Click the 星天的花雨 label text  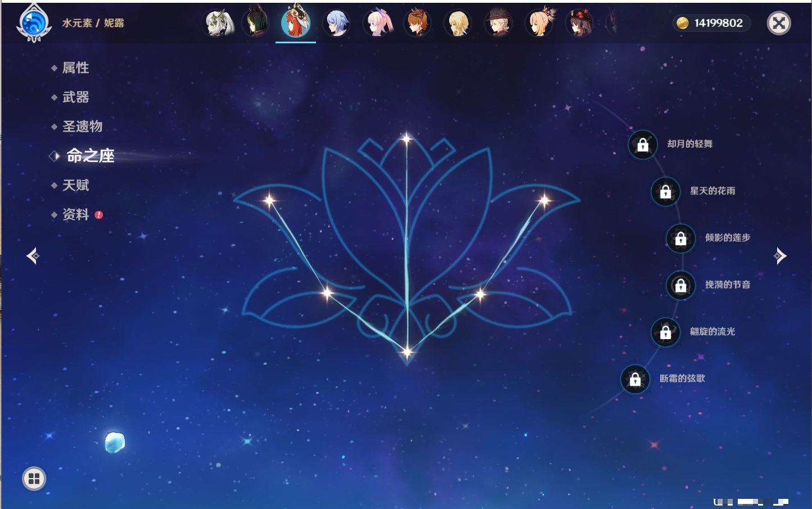pos(712,191)
